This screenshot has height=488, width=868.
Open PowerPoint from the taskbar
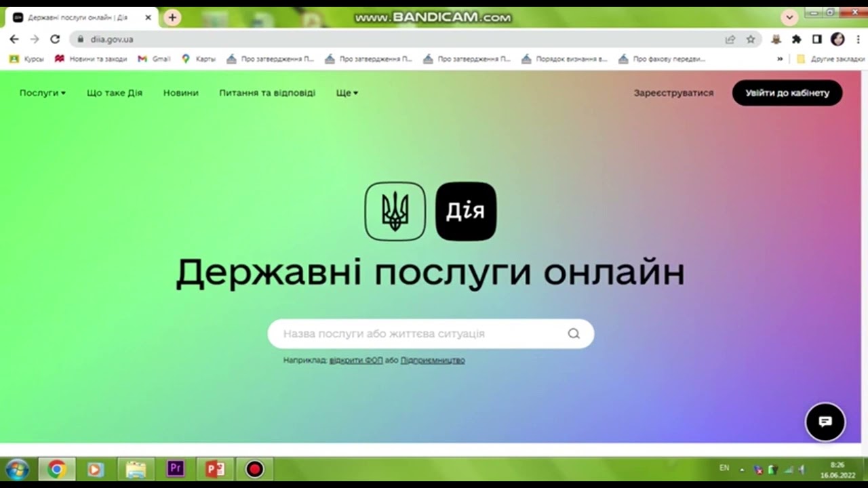point(215,469)
